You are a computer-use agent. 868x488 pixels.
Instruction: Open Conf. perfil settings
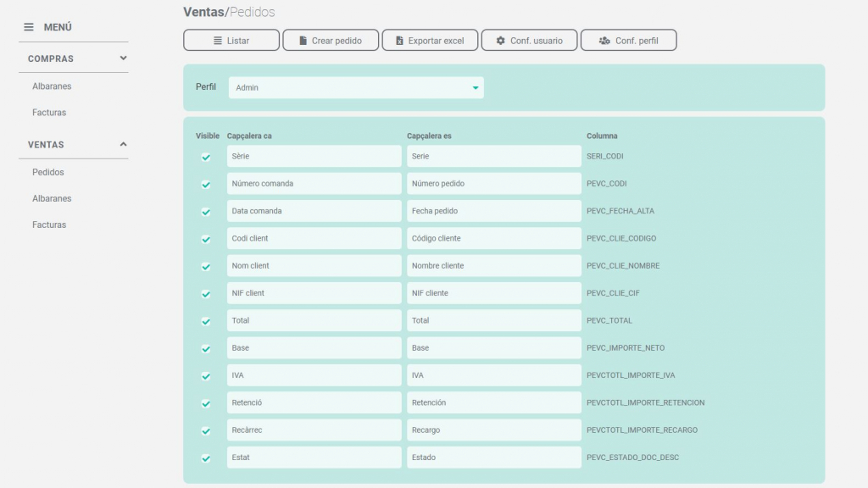tap(629, 41)
